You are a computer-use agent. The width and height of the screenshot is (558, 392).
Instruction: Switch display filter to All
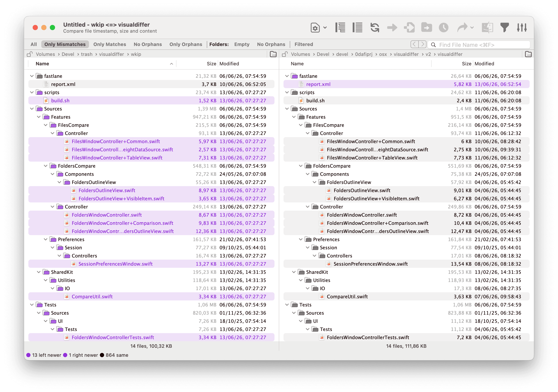click(x=34, y=44)
